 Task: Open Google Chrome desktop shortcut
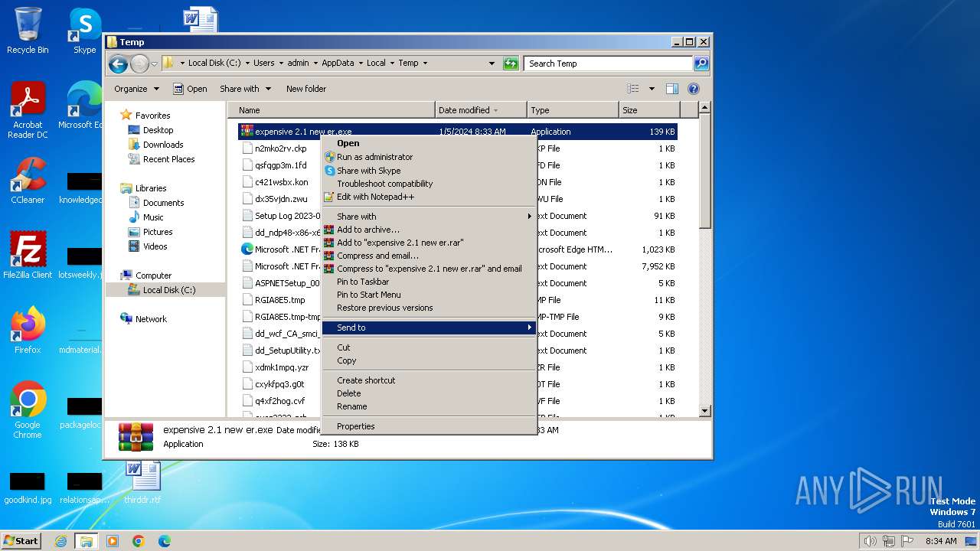[28, 410]
